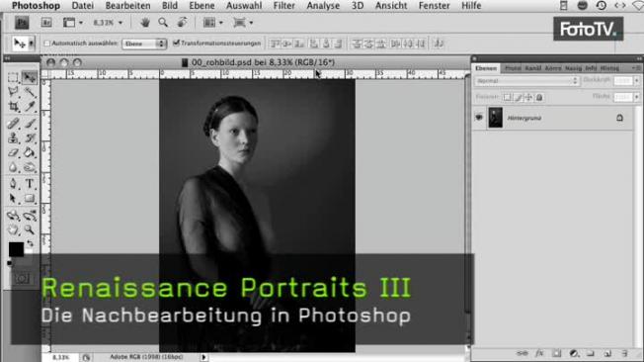
Task: Toggle lock image pixels
Action: click(x=519, y=98)
